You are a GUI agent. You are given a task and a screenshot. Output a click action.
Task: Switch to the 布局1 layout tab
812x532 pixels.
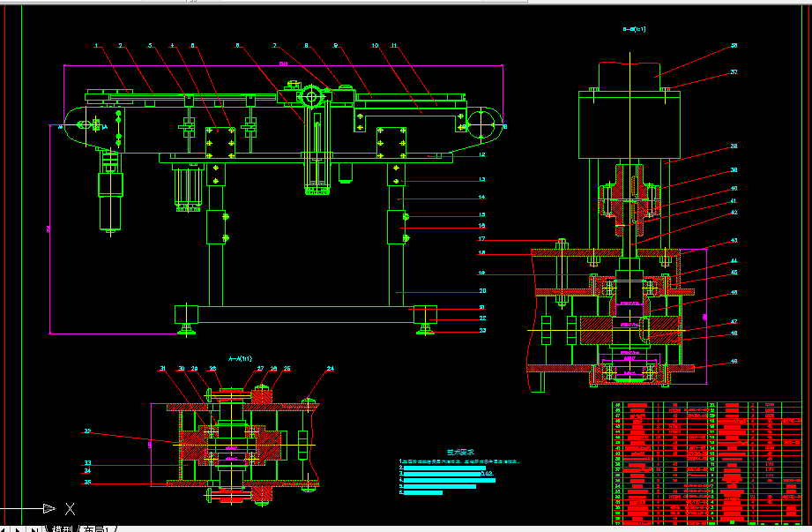pyautogui.click(x=96, y=528)
